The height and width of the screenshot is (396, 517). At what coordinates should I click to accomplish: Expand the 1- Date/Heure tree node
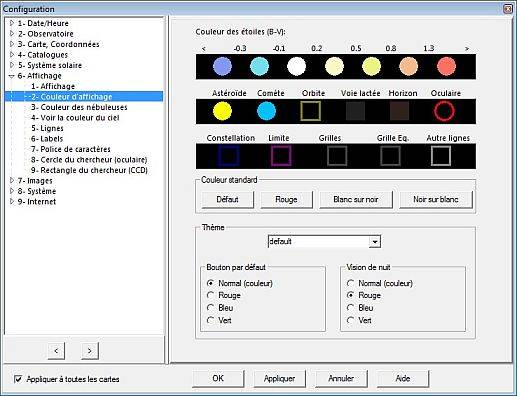(12, 23)
